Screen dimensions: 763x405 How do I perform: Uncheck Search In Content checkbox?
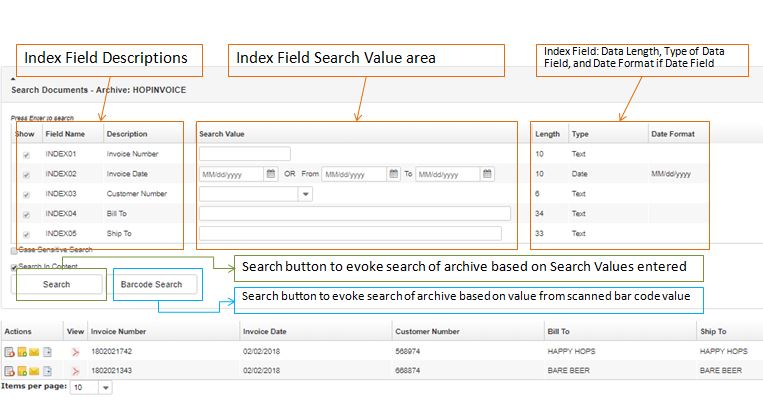point(14,267)
